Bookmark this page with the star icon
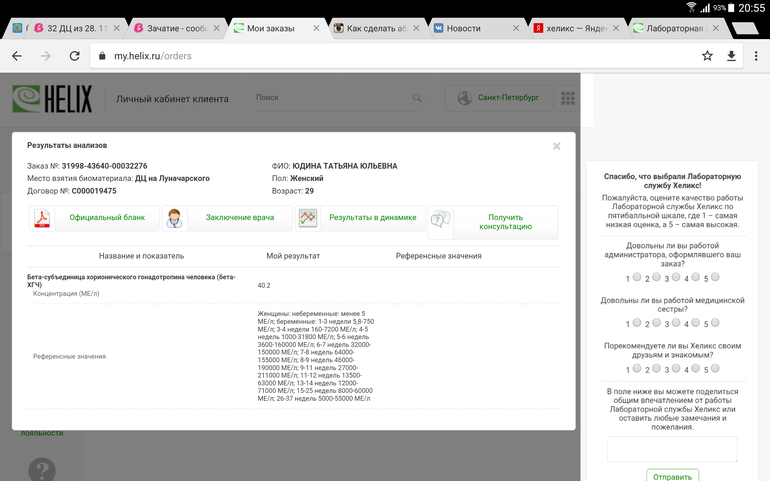 click(x=707, y=56)
